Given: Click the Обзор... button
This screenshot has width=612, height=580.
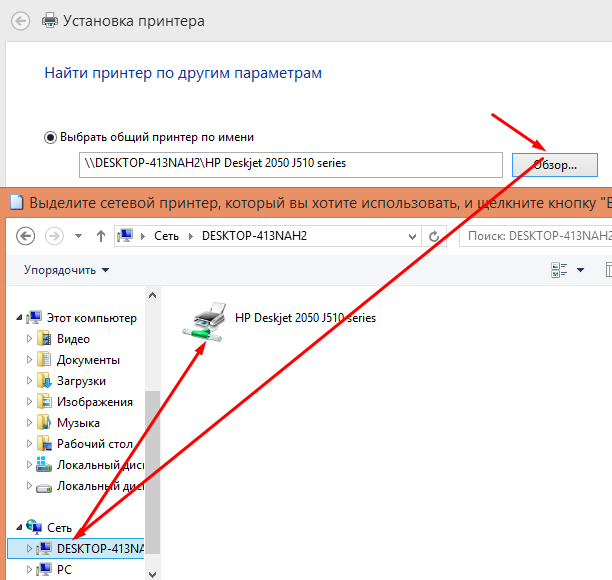Looking at the screenshot, I should click(x=553, y=163).
